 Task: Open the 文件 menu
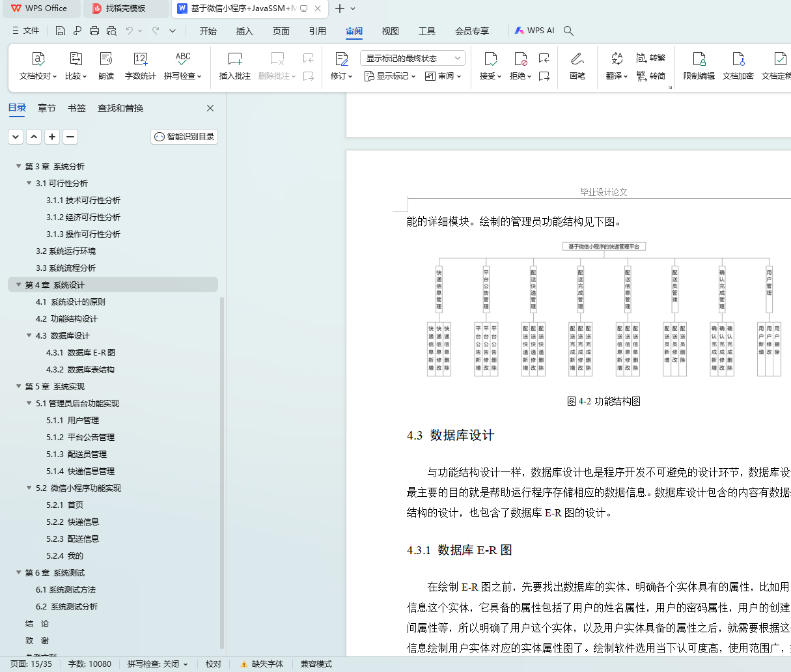click(x=25, y=31)
